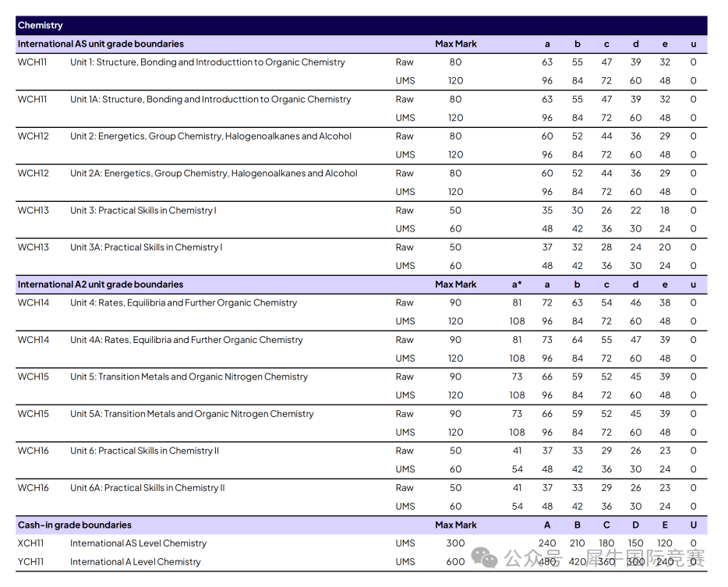Click the 300 max mark for XCH11
728x587 pixels.
[x=455, y=543]
